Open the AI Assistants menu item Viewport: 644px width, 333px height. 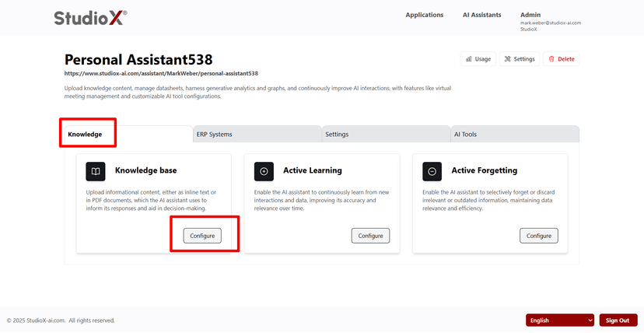pos(481,15)
